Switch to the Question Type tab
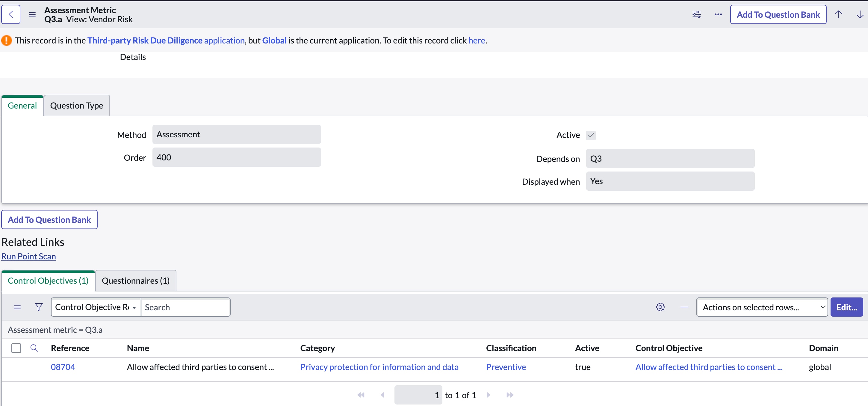 coord(76,105)
